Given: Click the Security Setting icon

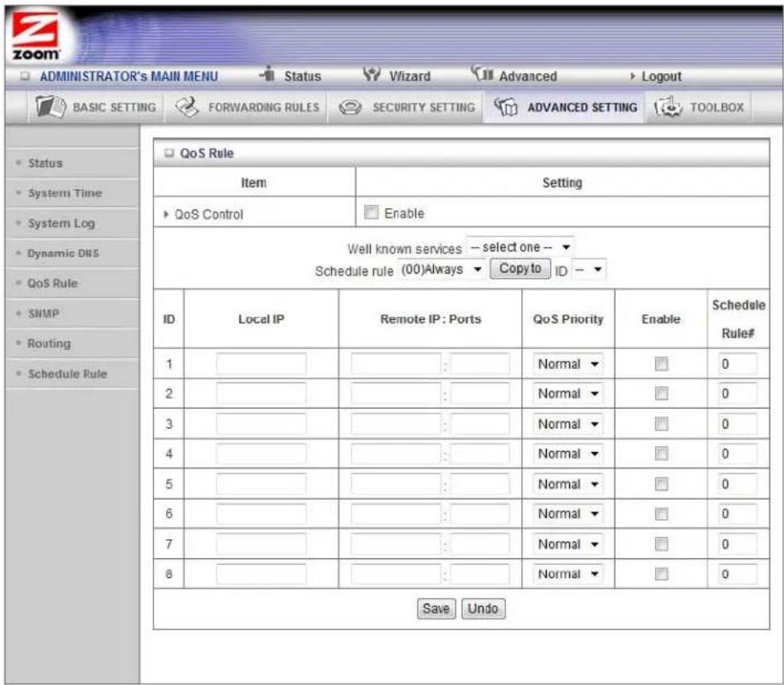Looking at the screenshot, I should [350, 107].
